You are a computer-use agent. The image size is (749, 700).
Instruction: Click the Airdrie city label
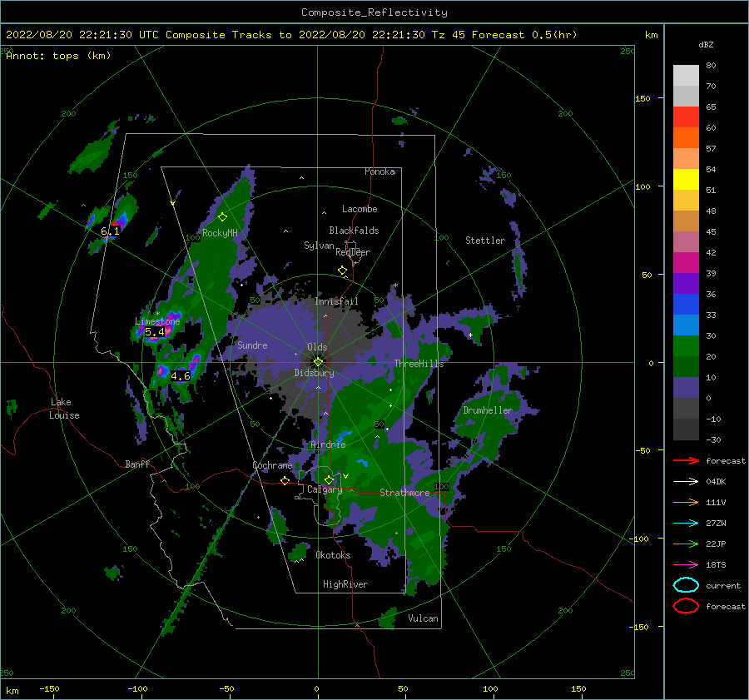tap(328, 444)
